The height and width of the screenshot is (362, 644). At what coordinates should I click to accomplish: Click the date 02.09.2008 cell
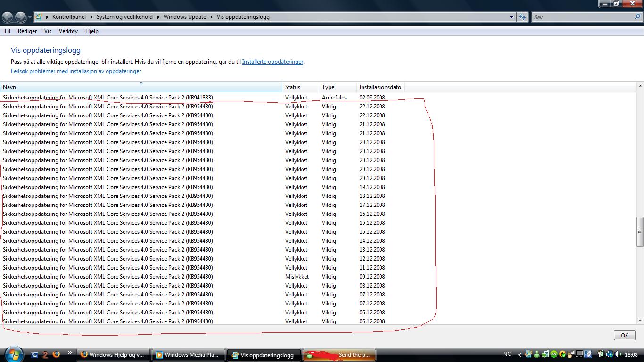[372, 98]
